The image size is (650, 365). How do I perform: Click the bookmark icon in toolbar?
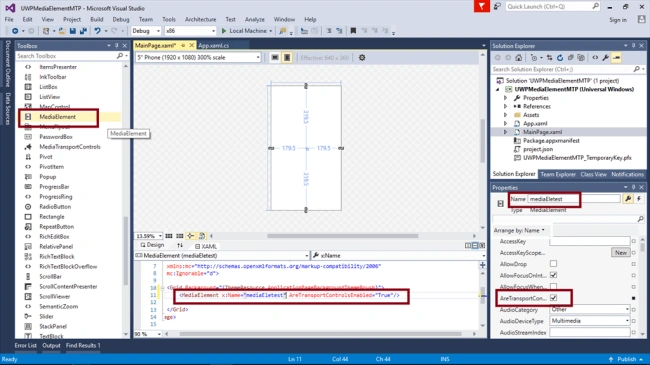[353, 31]
